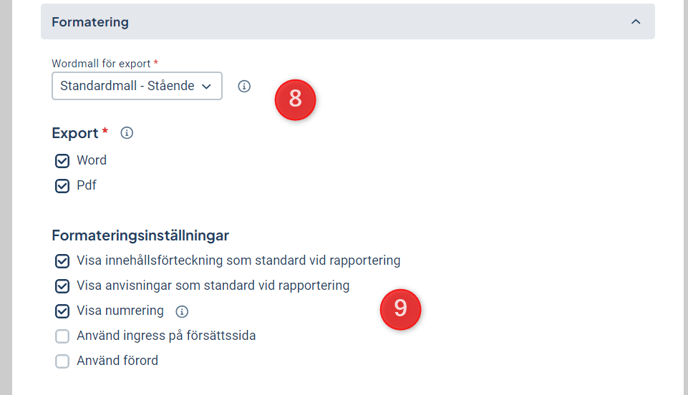Click the Export heading text

[x=75, y=133]
